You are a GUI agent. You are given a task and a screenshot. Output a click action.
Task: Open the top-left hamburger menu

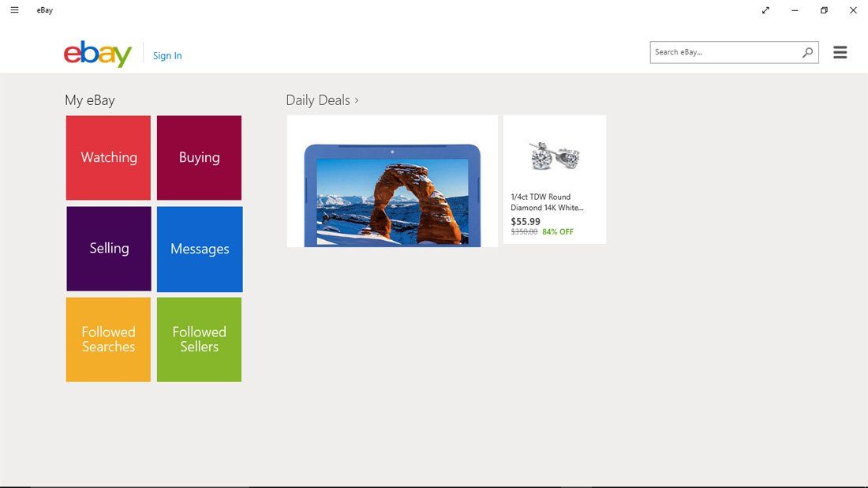click(x=13, y=9)
